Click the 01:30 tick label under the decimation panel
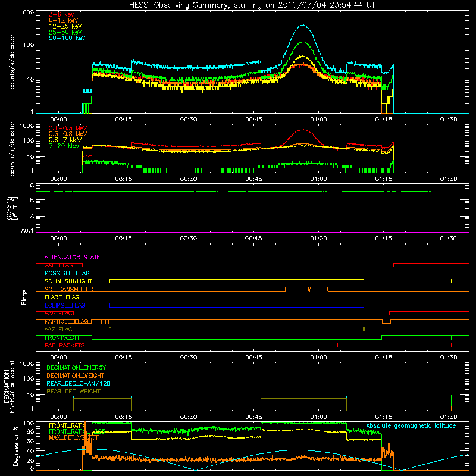Viewport: 476px width, 476px height. tap(449, 417)
